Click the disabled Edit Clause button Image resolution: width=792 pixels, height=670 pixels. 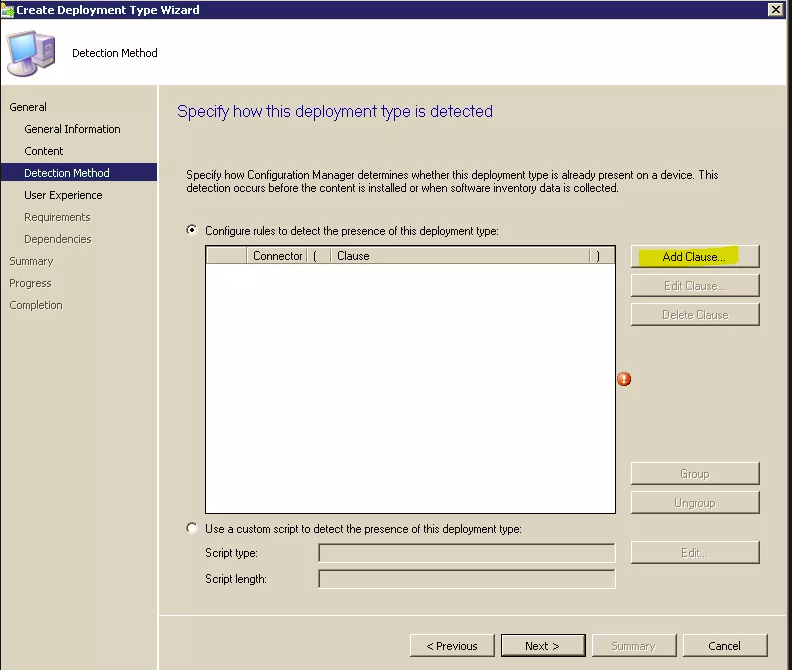click(x=695, y=285)
